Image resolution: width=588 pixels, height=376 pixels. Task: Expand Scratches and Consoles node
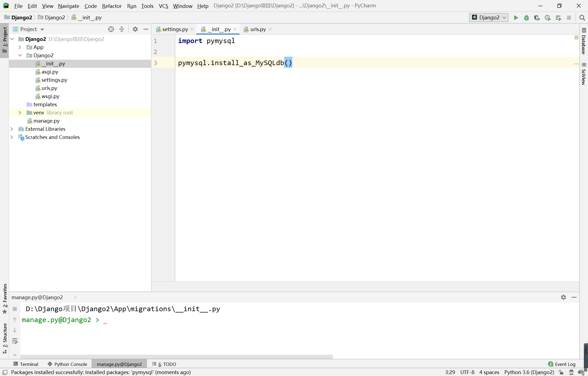point(12,137)
